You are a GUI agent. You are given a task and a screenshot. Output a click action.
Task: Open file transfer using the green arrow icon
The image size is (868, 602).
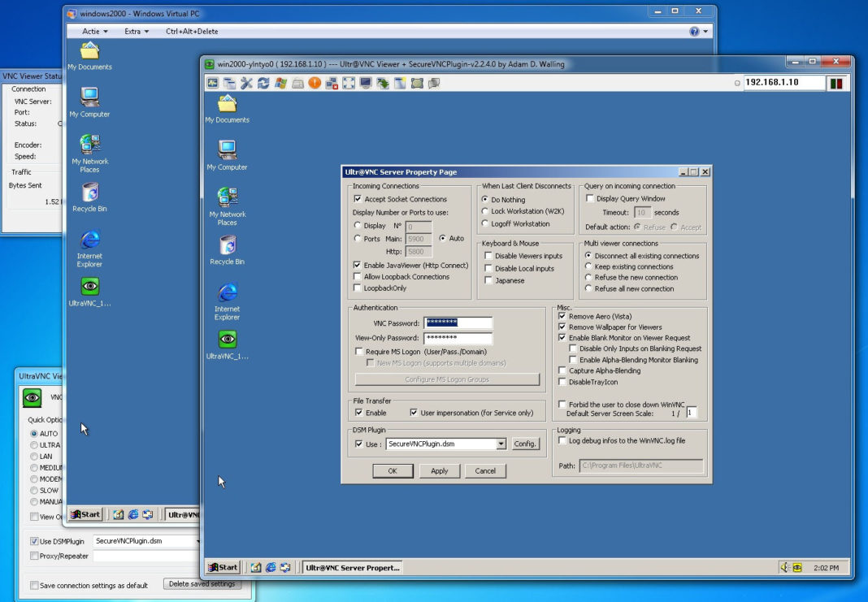pos(381,82)
